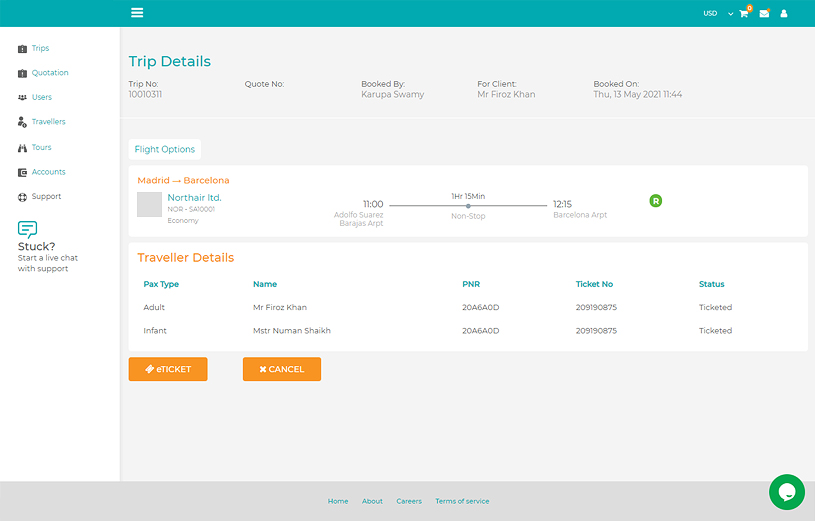Viewport: 815px width, 521px height.
Task: Click the Quotation sidebar icon
Action: pyautogui.click(x=22, y=73)
